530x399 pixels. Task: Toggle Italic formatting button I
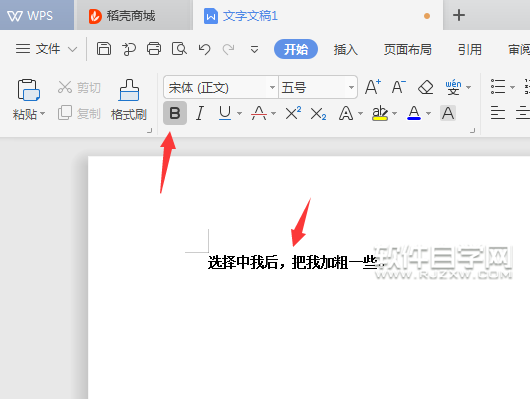(200, 113)
